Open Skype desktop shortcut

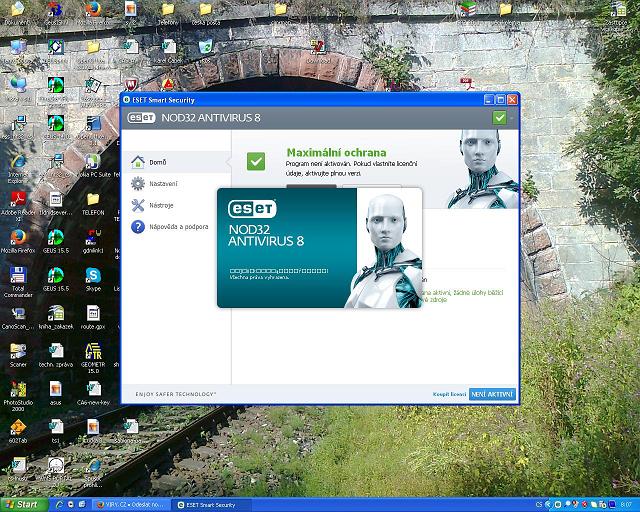click(x=93, y=279)
